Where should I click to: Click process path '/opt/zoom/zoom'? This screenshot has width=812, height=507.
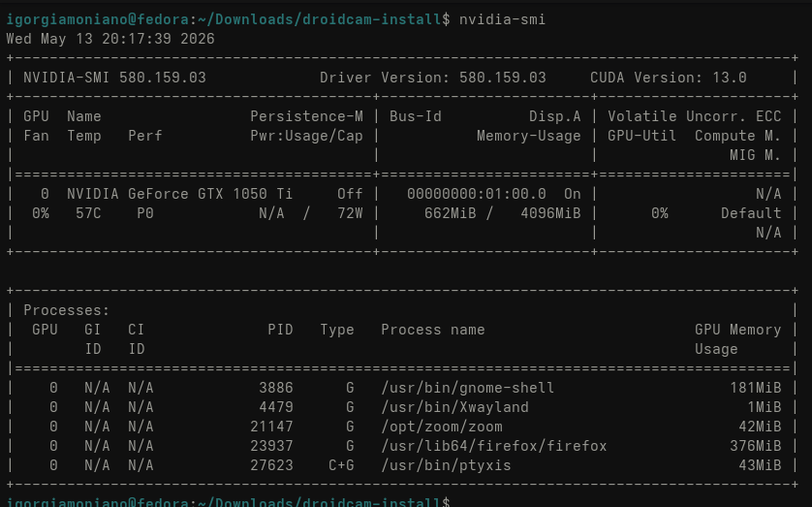[x=442, y=427]
